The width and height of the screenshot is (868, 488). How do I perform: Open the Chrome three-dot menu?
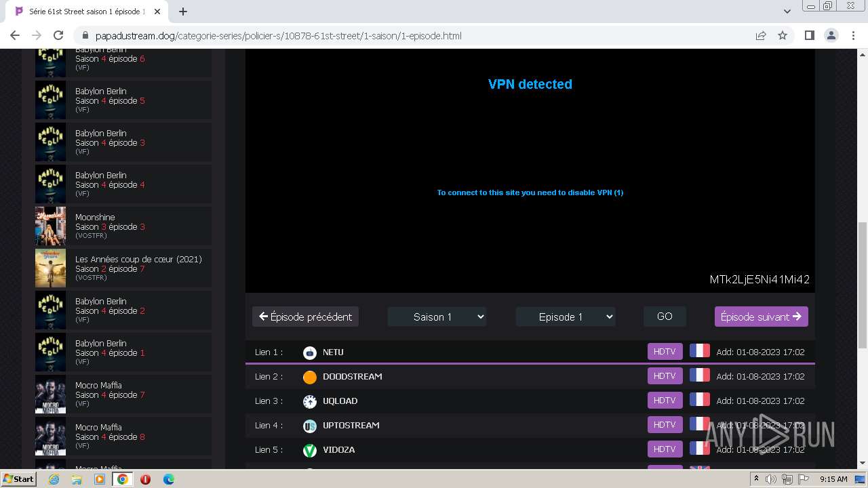(852, 35)
